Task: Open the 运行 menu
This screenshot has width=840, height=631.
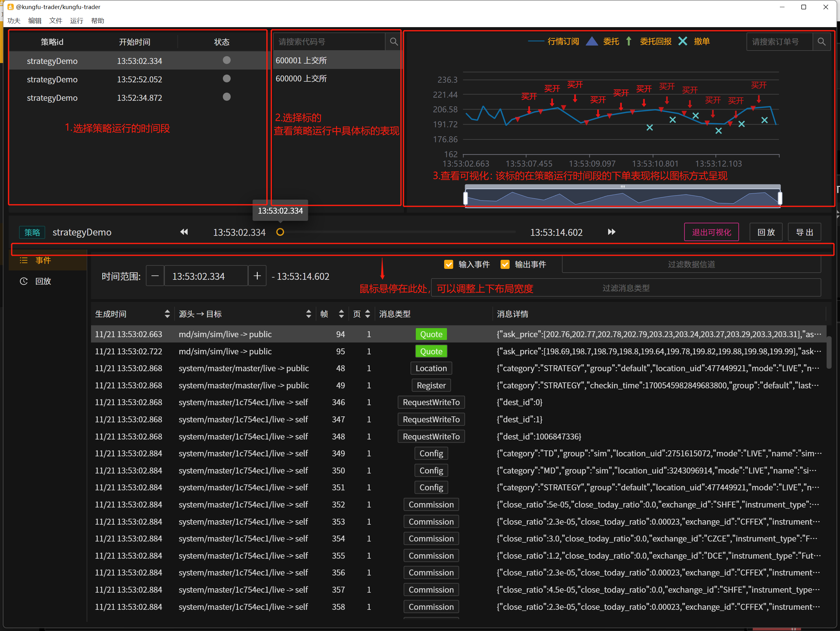Action: pos(77,21)
